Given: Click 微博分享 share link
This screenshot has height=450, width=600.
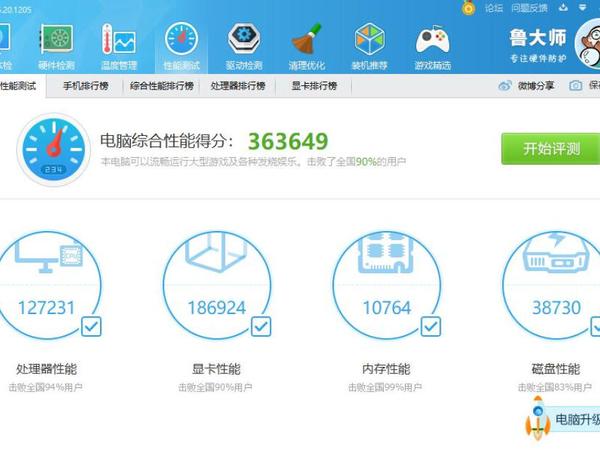Looking at the screenshot, I should click(x=536, y=86).
